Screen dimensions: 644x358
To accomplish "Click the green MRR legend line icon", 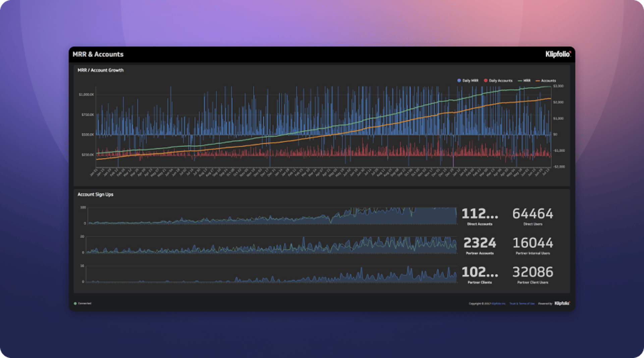I will (519, 81).
